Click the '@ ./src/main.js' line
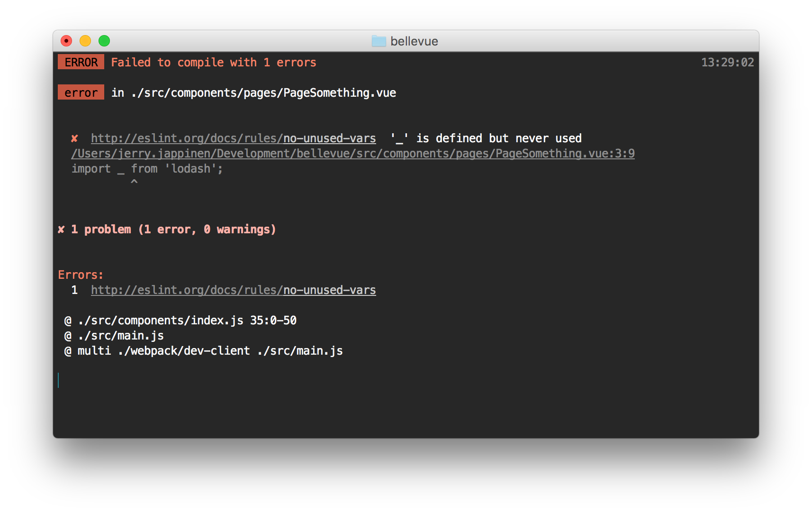Screen dimensions: 812x514 114,336
